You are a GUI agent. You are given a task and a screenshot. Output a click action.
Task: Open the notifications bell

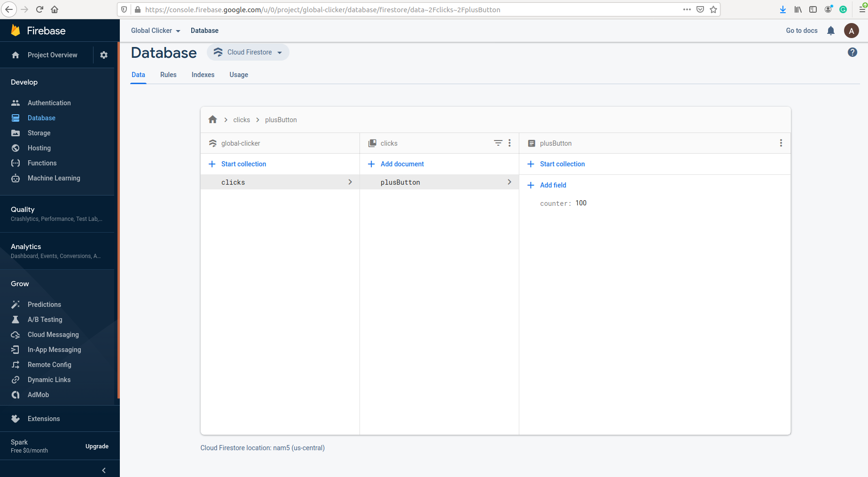tap(831, 31)
